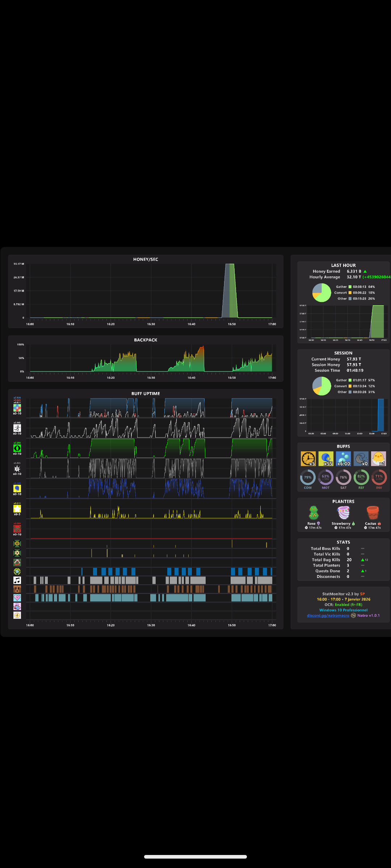Click the multicolor flower boost icon in Buff Uptime
Image resolution: width=391 pixels, height=868 pixels.
[17, 408]
